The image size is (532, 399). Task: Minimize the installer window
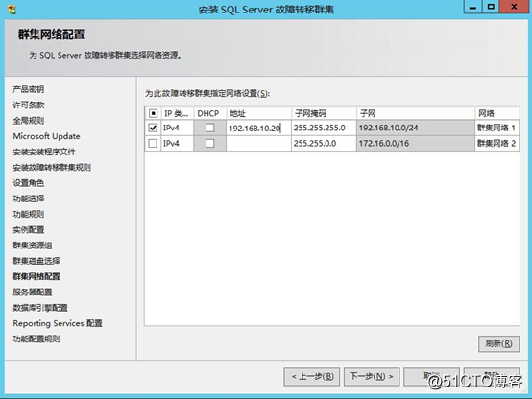coord(473,7)
